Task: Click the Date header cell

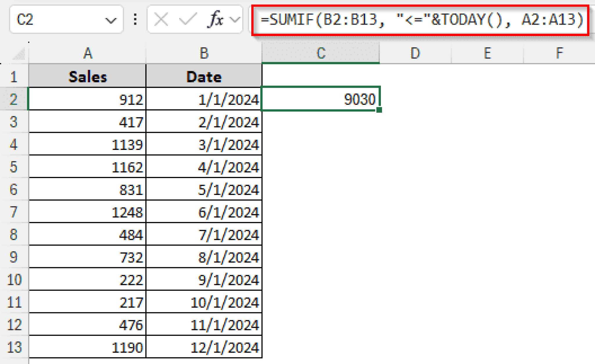Action: click(x=204, y=77)
